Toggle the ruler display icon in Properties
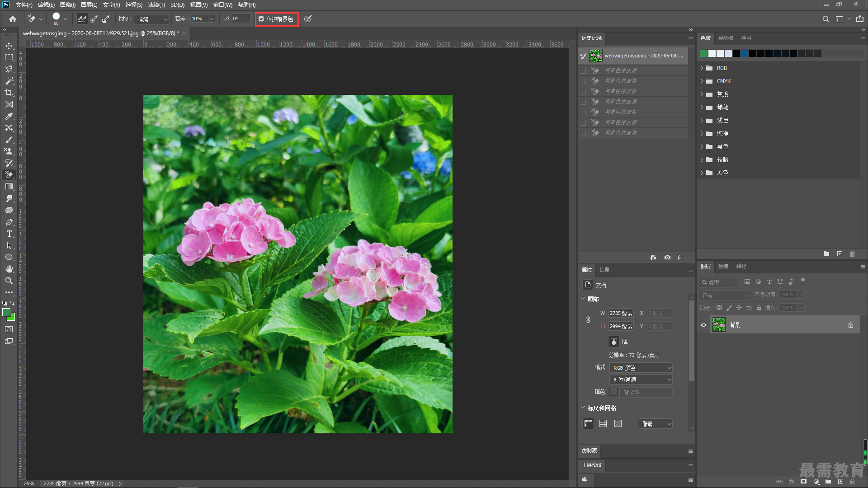This screenshot has height=488, width=868. [x=588, y=423]
